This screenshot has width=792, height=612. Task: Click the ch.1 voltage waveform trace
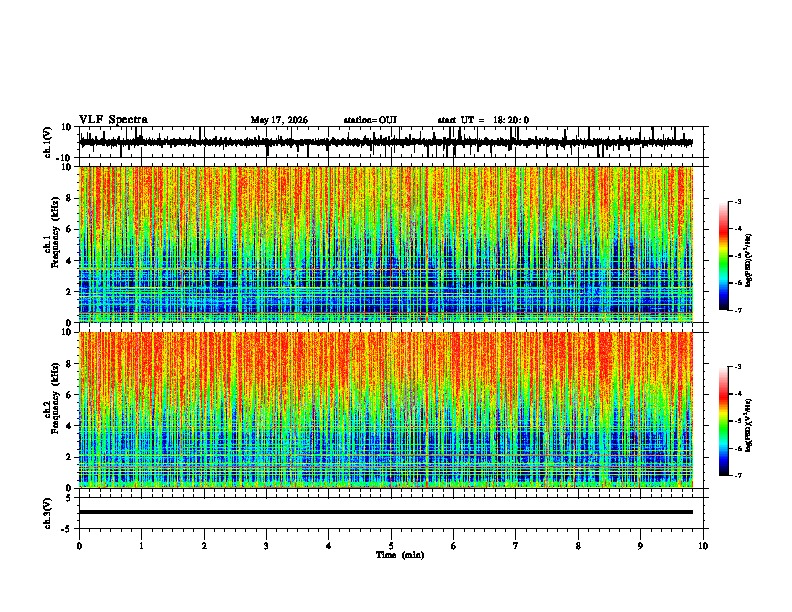pyautogui.click(x=386, y=142)
